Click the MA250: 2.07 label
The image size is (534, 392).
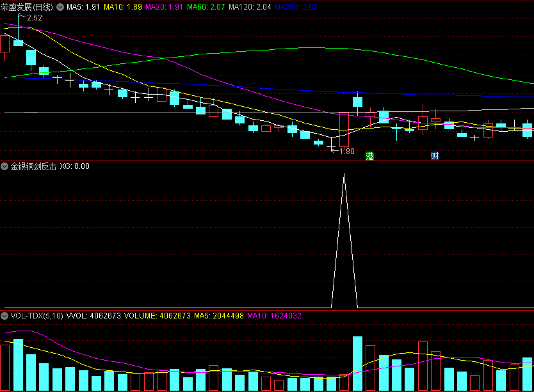point(296,7)
